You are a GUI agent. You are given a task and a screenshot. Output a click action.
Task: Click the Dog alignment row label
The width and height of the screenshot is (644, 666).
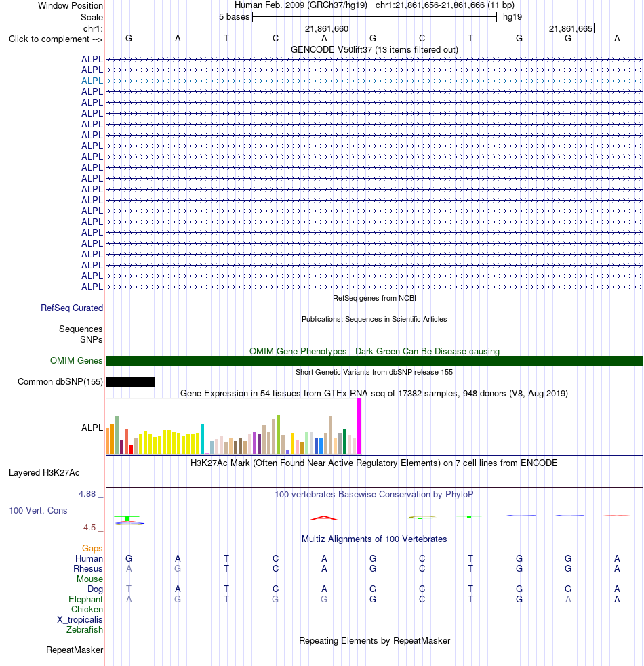point(95,589)
